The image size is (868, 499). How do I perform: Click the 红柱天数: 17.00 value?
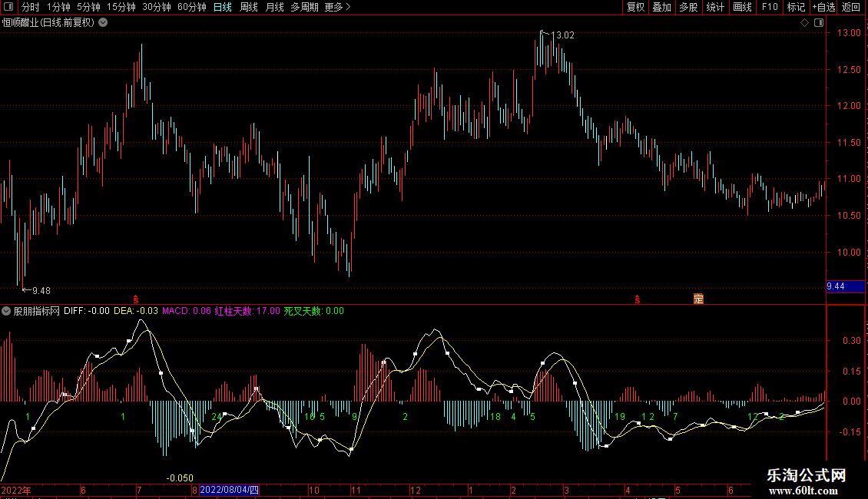coord(247,311)
